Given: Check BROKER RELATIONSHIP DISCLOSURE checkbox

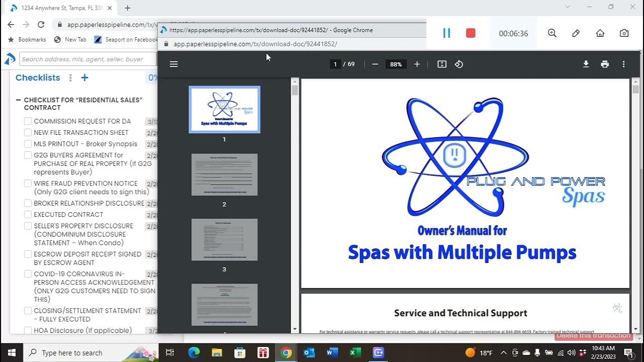Looking at the screenshot, I should coord(28,203).
